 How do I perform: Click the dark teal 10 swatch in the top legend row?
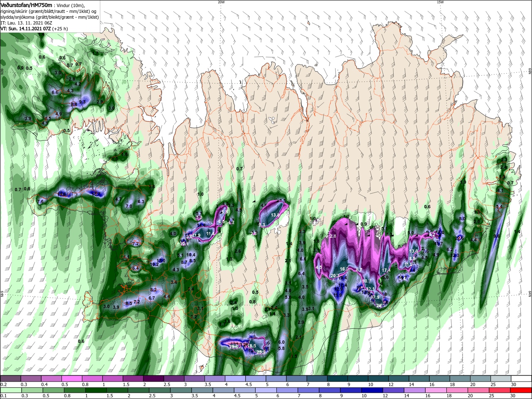pyautogui.click(x=378, y=379)
